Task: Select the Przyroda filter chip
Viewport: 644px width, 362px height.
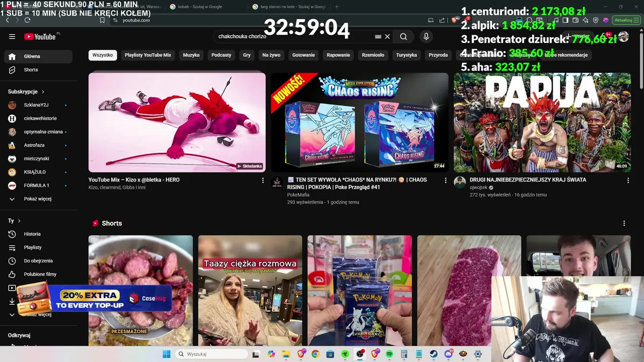Action: tap(438, 55)
